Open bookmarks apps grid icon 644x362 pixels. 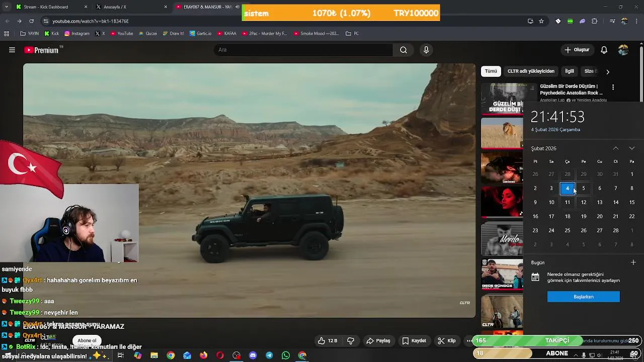[7, 34]
